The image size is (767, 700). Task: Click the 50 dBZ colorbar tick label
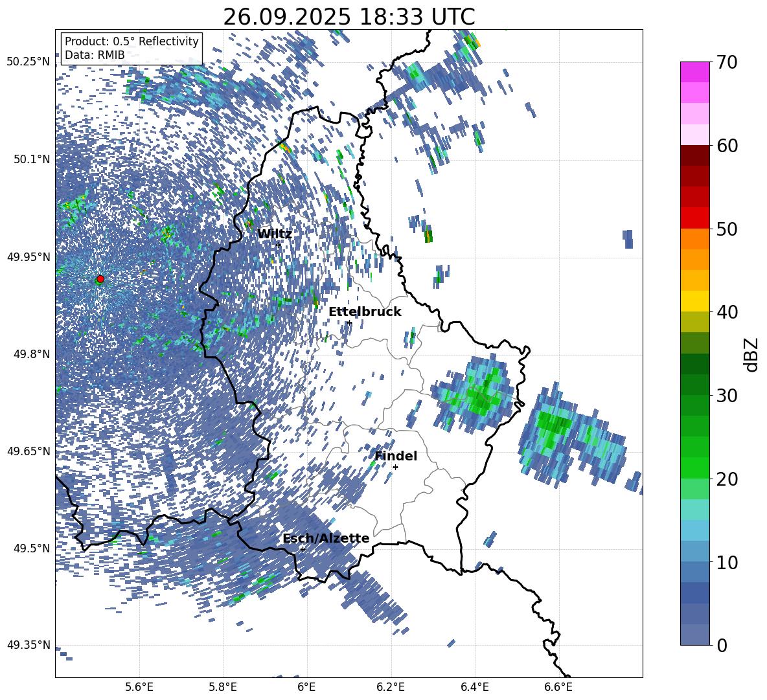coord(727,229)
